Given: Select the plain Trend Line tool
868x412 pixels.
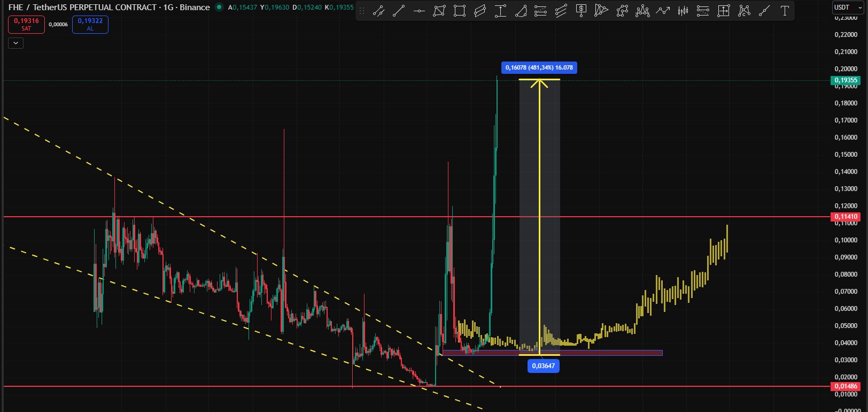Looking at the screenshot, I should (399, 11).
